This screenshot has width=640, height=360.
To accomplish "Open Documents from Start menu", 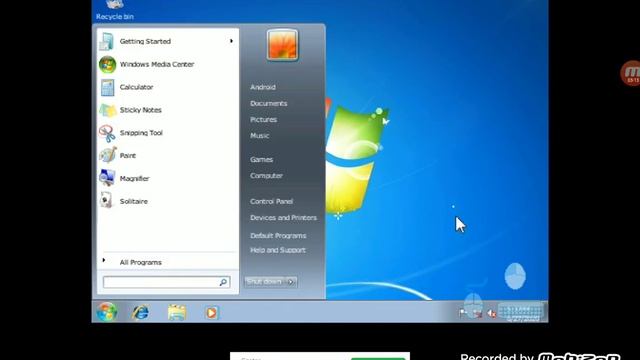I will 269,104.
